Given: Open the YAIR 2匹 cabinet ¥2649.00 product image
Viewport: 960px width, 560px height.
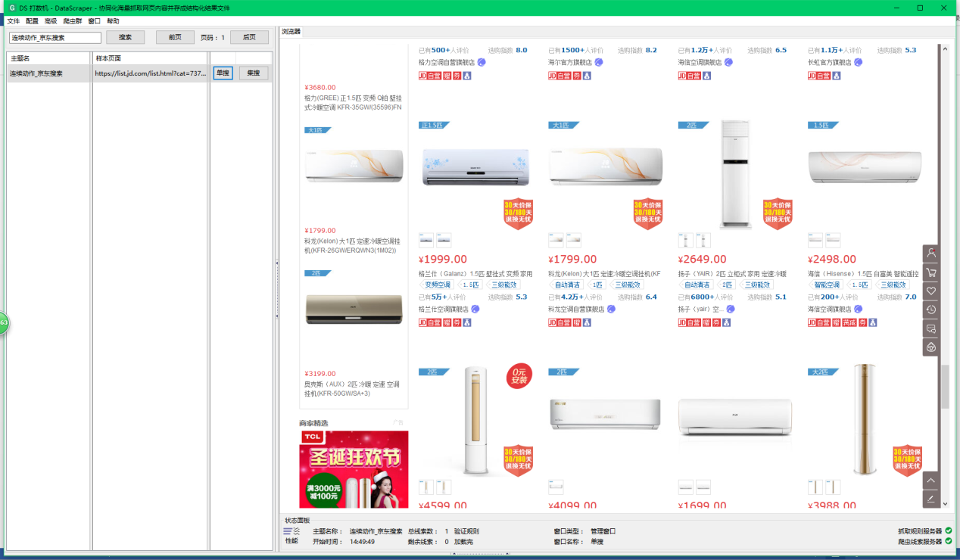Looking at the screenshot, I should click(x=734, y=174).
